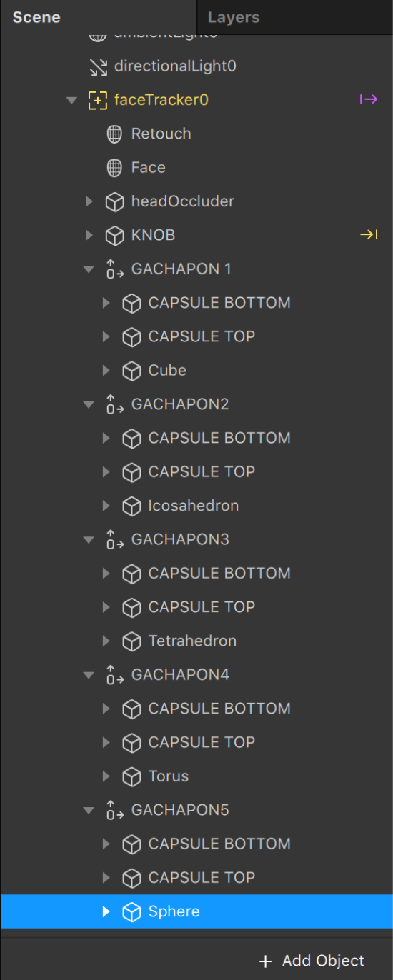Click the GACHAPON 1 null object icon
This screenshot has height=980, width=393.
pos(114,269)
